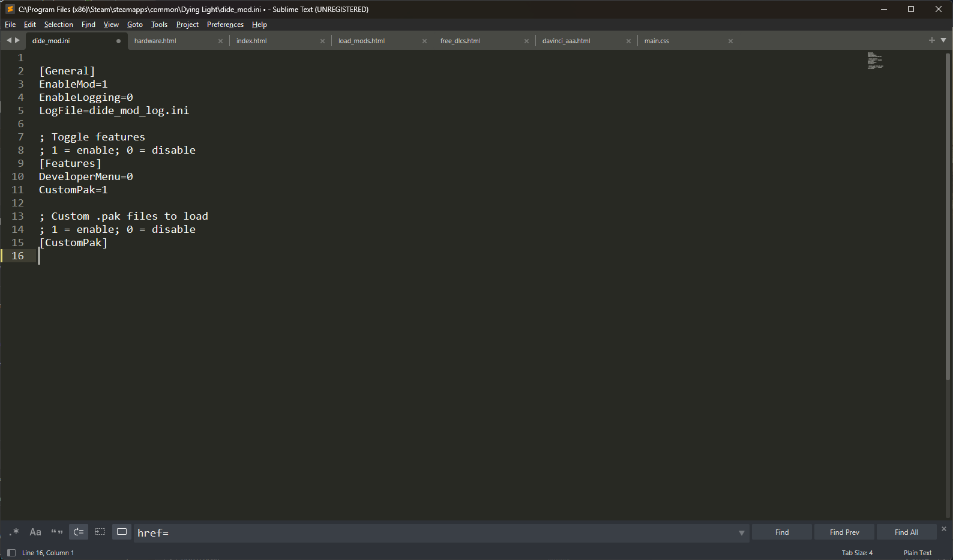The height and width of the screenshot is (560, 953).
Task: Click the EnableMod=1 line
Action: [73, 84]
